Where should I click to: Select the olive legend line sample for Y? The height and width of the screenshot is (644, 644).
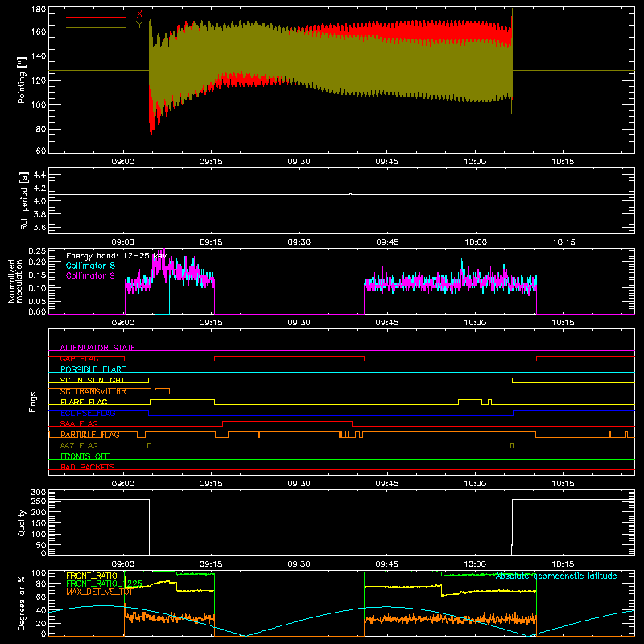(x=96, y=28)
